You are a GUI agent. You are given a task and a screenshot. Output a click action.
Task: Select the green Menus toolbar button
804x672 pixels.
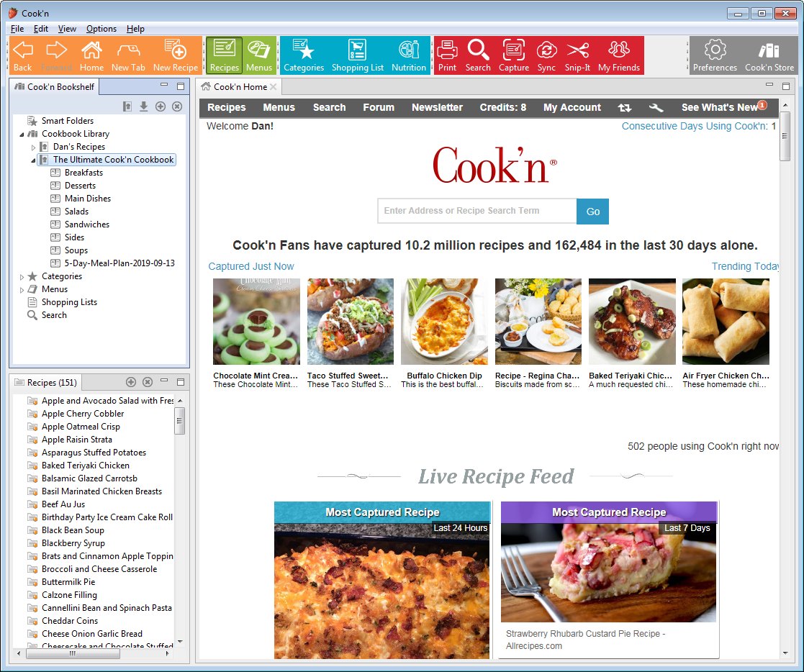pos(259,55)
